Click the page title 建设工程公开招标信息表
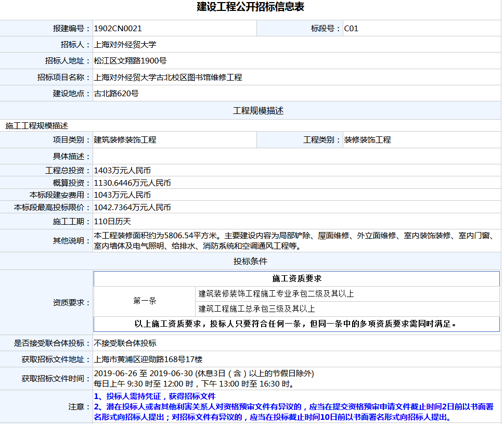Image resolution: width=504 pixels, height=424 pixels. [x=250, y=7]
